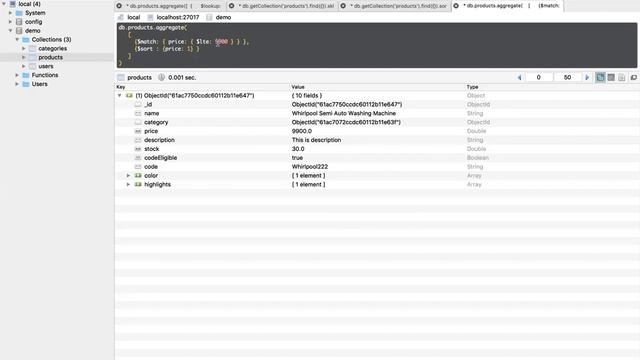Screen dimensions: 640x360
Task: Click the products collection icon in tree
Action: [x=33, y=57]
